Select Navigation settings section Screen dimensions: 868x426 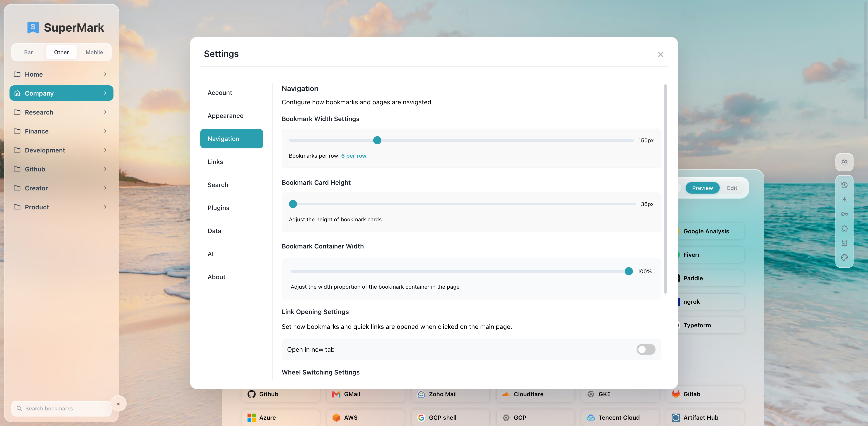[231, 139]
